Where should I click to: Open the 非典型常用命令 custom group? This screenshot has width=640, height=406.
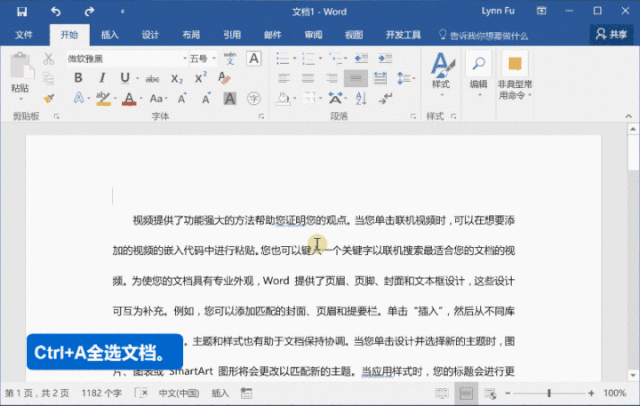coord(515,77)
